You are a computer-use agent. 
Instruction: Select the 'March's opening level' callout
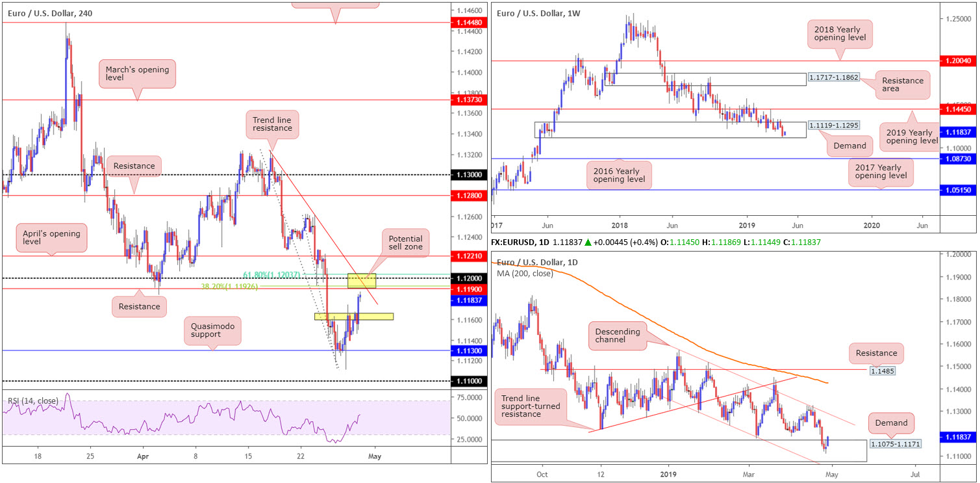(x=137, y=74)
